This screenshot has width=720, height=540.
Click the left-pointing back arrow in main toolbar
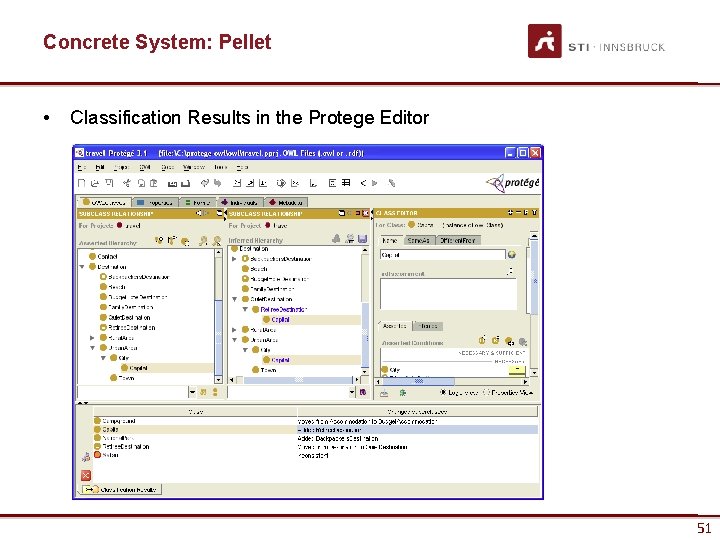click(363, 183)
